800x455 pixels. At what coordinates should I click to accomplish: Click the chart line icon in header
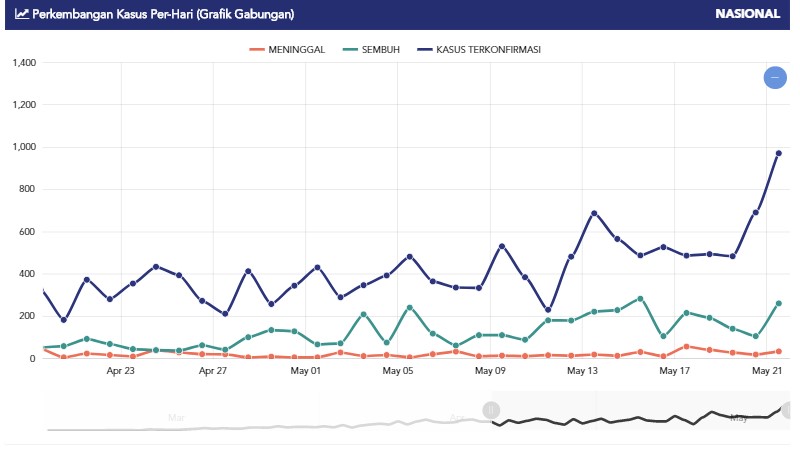(x=21, y=14)
